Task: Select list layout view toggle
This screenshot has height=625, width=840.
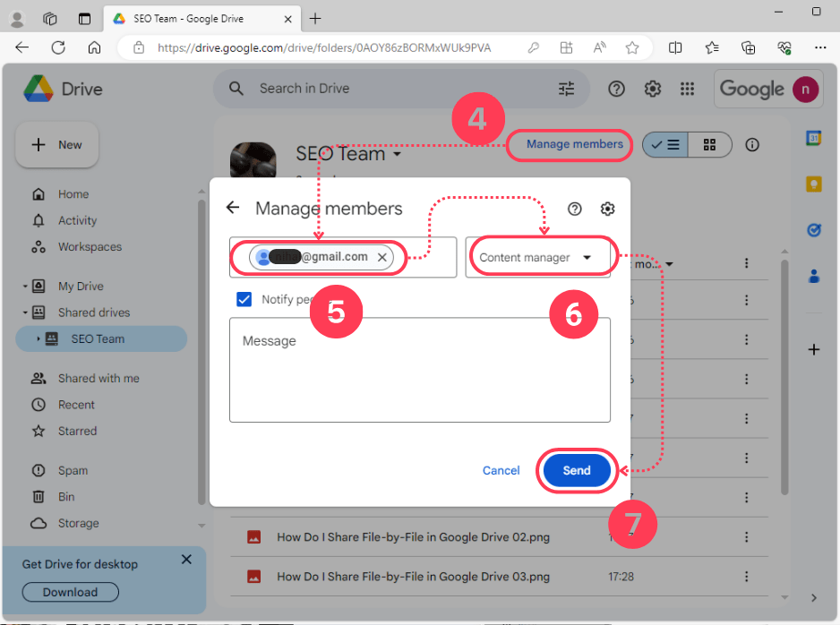Action: click(665, 144)
